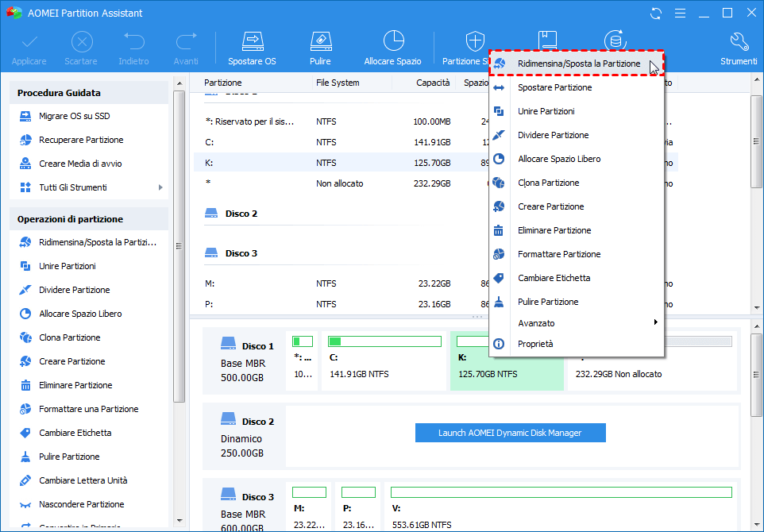
Task: Click Ridimensiona/Sposta in left sidebar
Action: point(89,242)
